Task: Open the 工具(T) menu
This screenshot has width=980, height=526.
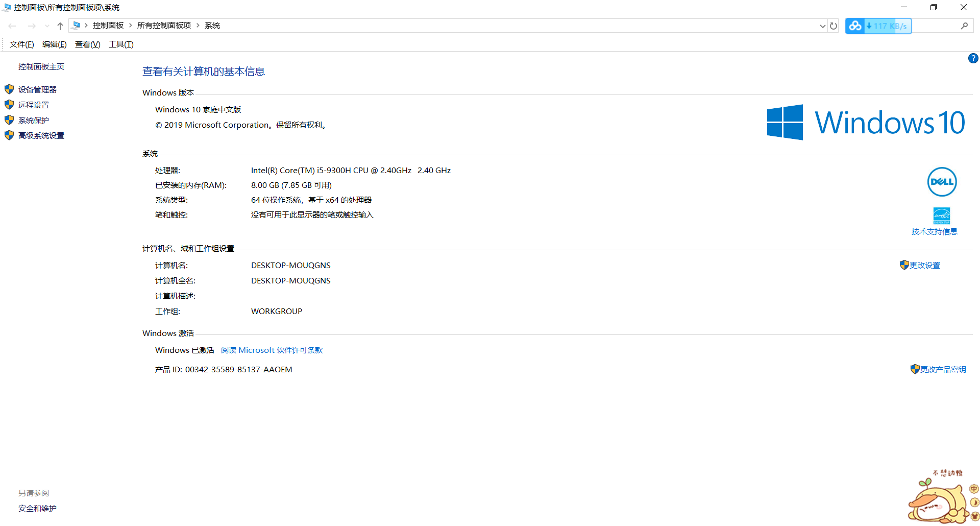Action: [x=121, y=44]
